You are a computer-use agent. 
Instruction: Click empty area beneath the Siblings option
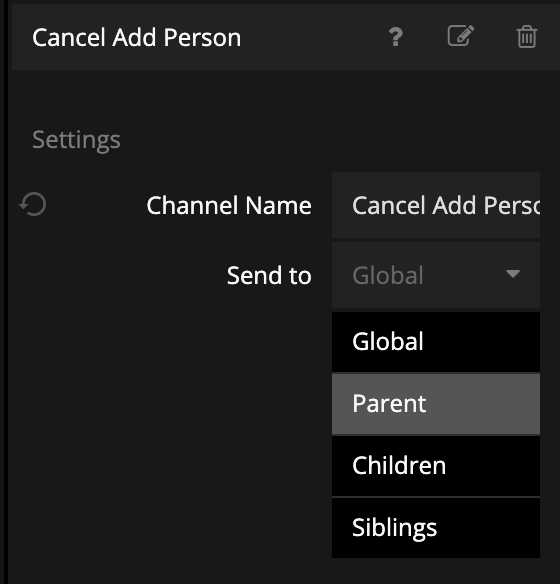click(436, 571)
